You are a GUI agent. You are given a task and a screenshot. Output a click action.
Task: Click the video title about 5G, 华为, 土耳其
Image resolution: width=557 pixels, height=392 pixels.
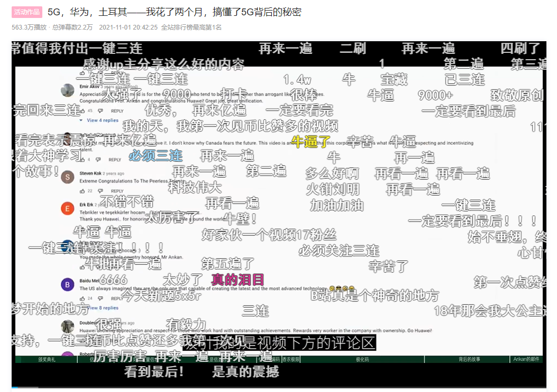click(175, 12)
